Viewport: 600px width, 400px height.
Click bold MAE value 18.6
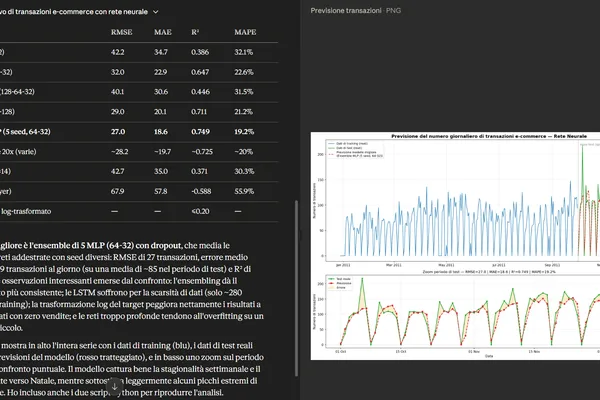click(x=161, y=132)
